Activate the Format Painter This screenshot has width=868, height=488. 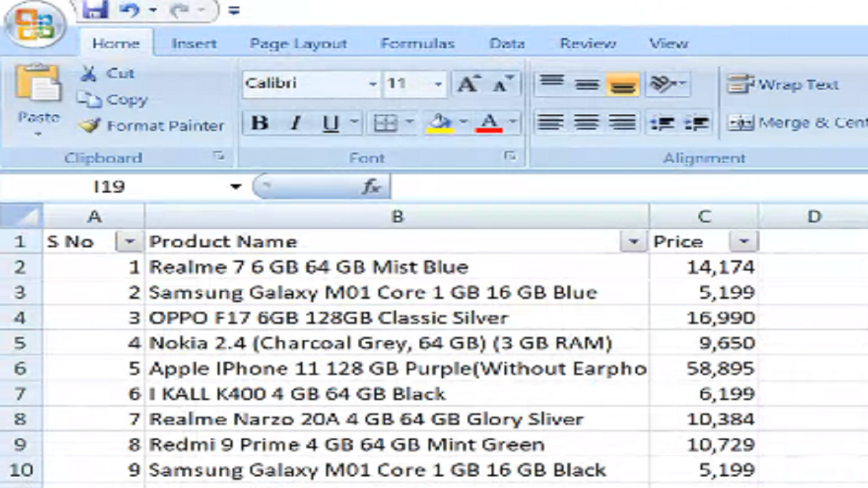pos(151,125)
